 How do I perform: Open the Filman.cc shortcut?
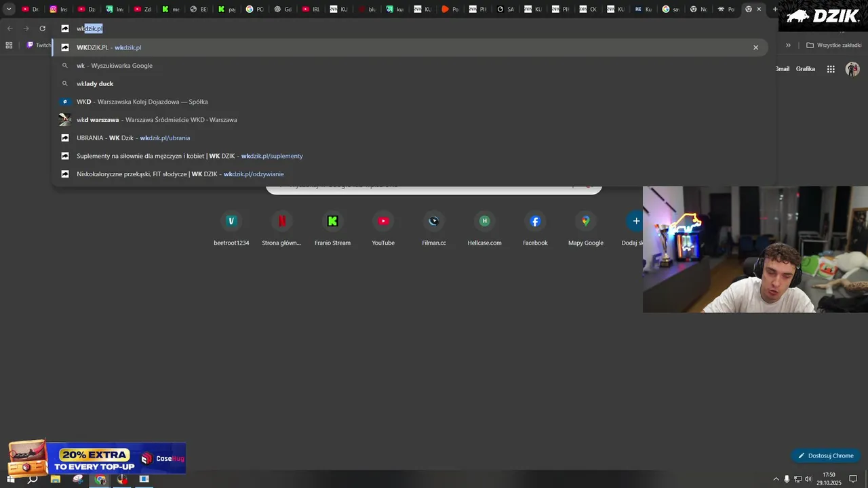pyautogui.click(x=434, y=221)
